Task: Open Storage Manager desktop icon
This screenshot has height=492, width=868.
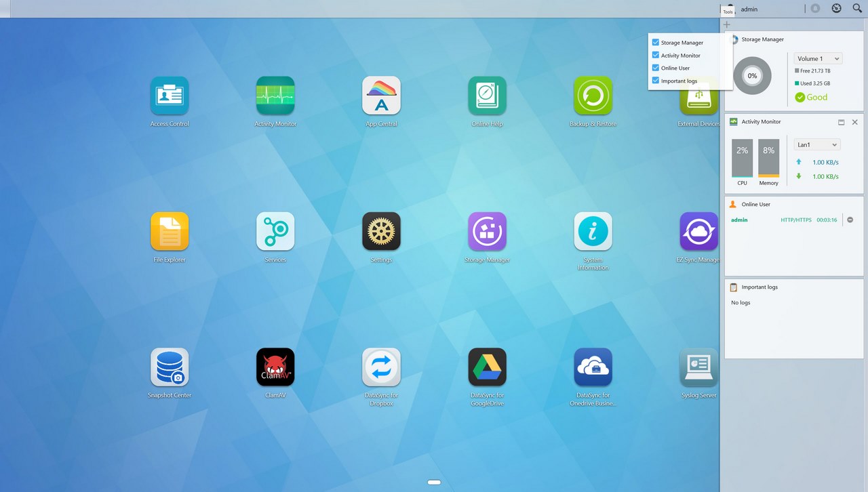Action: (x=487, y=231)
